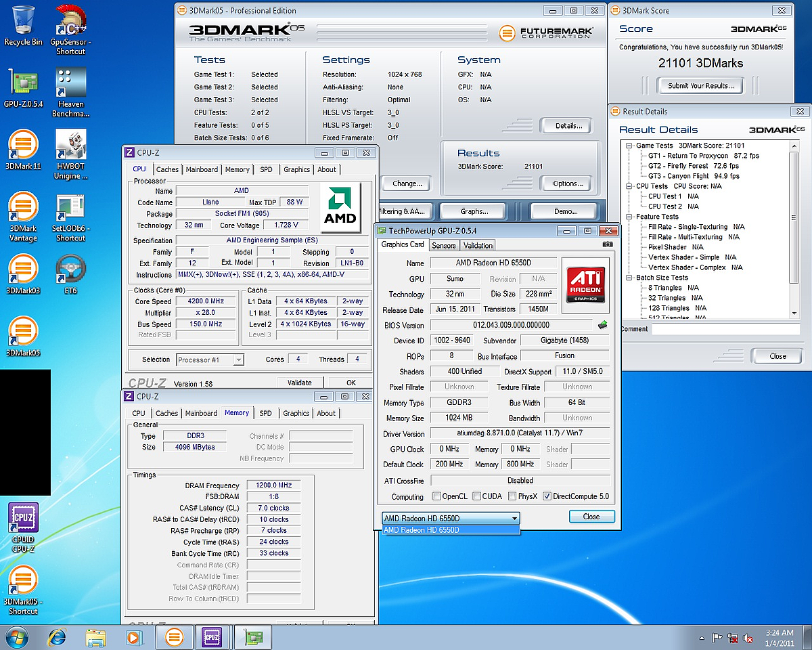The width and height of the screenshot is (812, 650).
Task: Tick the PhysX checkbox in GPU-Z
Action: [x=512, y=496]
